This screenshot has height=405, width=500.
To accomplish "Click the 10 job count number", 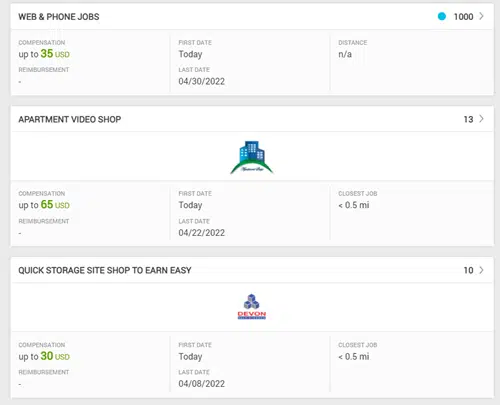I will click(x=468, y=270).
